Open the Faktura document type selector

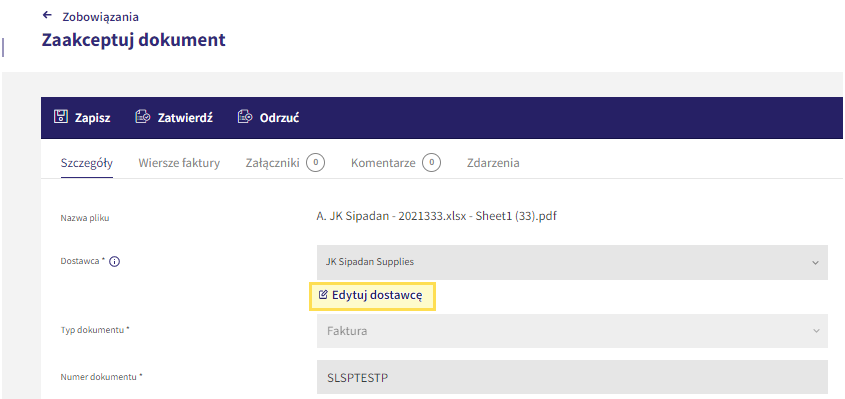[x=572, y=331]
